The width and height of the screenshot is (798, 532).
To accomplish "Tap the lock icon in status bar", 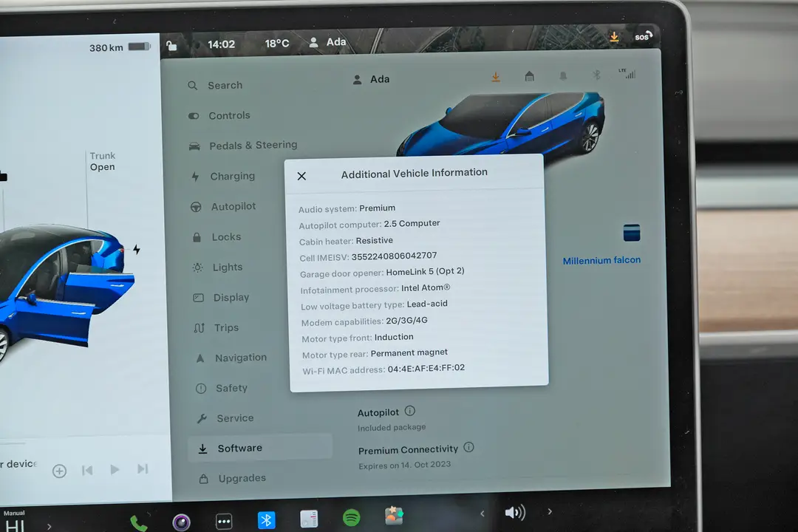I will pos(172,46).
